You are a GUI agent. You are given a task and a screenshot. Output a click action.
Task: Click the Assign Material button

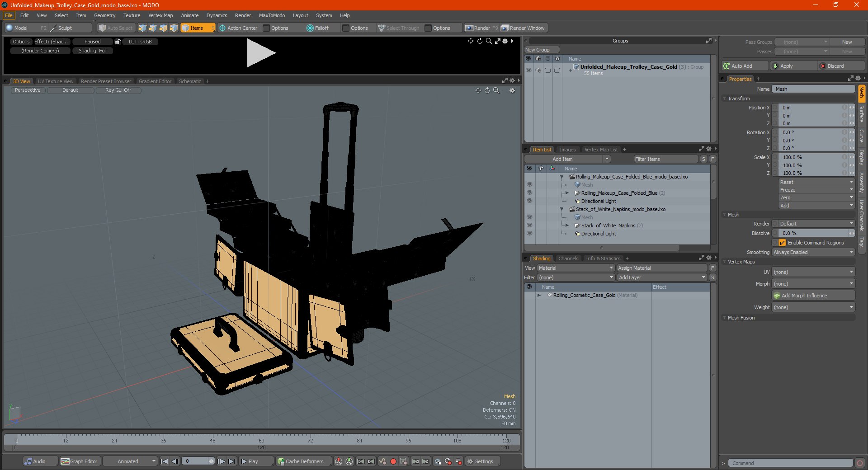[661, 268]
